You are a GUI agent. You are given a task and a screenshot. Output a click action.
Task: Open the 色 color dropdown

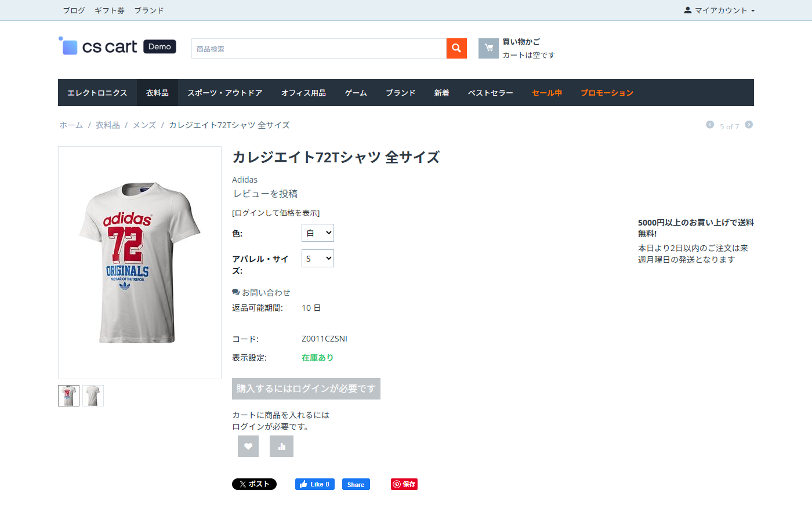click(318, 233)
